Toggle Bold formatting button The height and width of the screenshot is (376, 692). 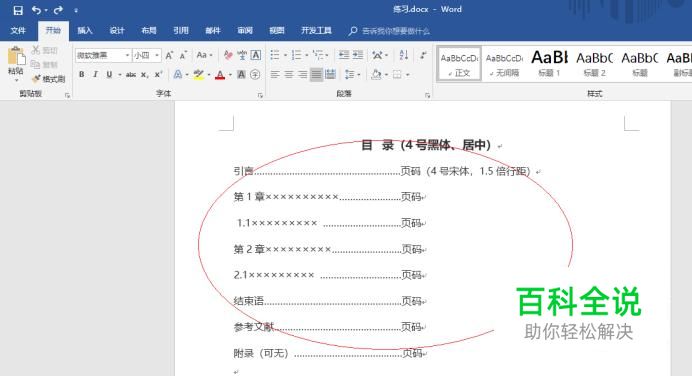[x=82, y=75]
